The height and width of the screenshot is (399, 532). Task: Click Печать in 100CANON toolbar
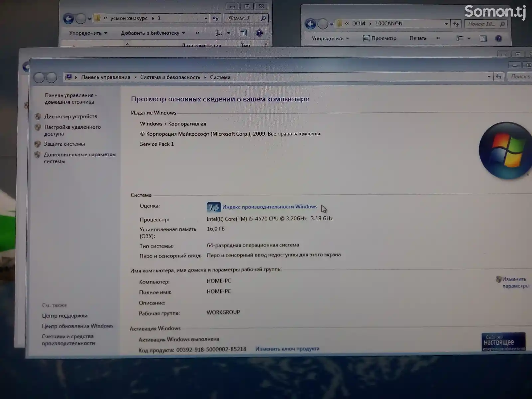tap(418, 38)
